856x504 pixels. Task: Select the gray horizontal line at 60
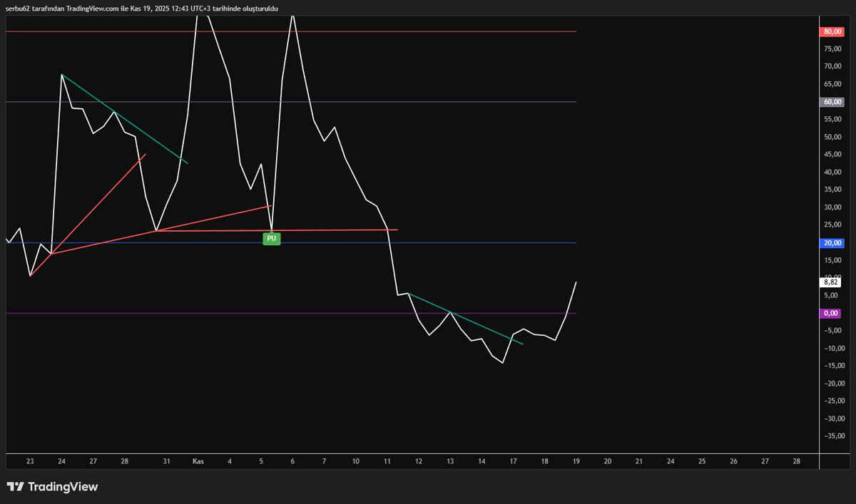click(x=291, y=102)
